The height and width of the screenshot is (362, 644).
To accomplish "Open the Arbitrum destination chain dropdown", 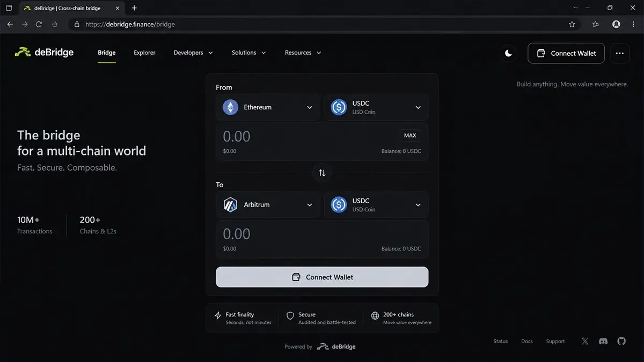I will pyautogui.click(x=268, y=205).
